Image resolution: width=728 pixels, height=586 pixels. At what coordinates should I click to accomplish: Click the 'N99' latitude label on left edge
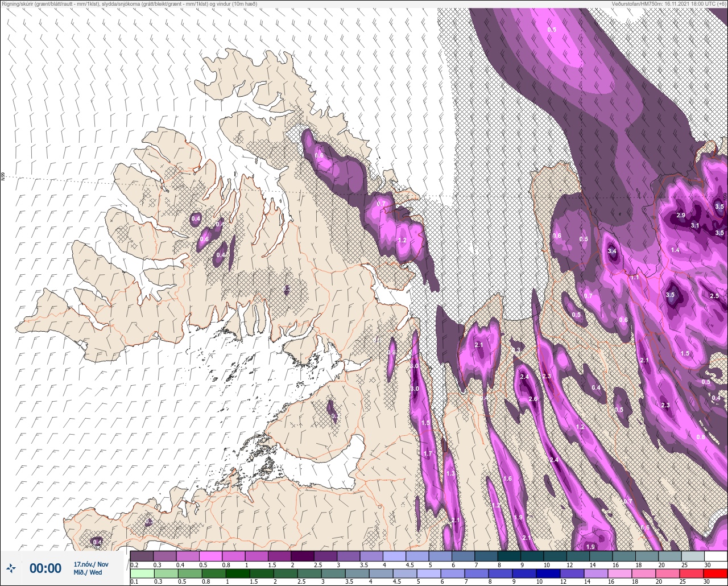(x=3, y=177)
